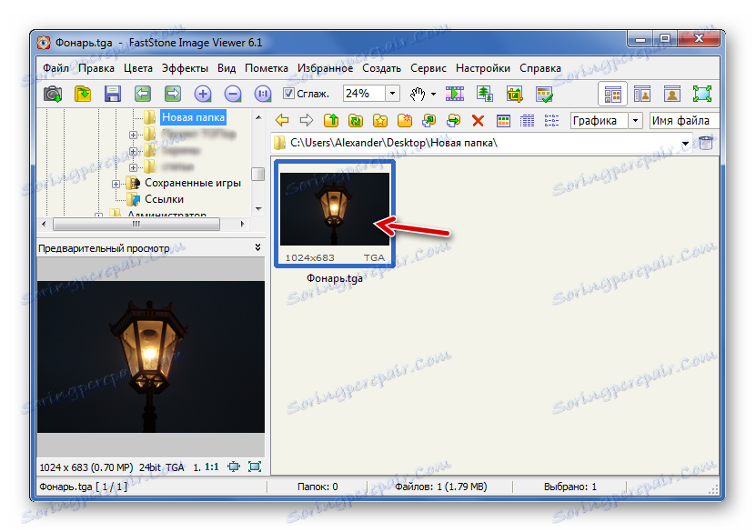The image size is (756, 532).
Task: Open file with yellow folder icon
Action: click(83, 94)
